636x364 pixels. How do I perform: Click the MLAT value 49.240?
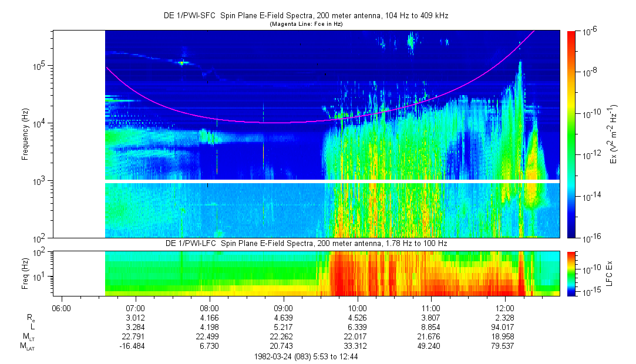click(x=429, y=346)
